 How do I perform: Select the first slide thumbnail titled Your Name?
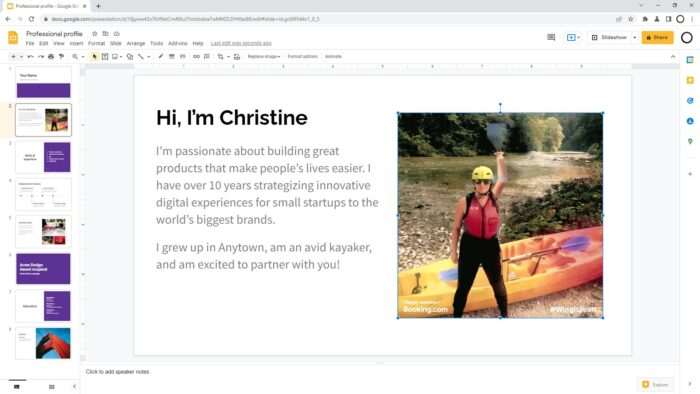[43, 83]
